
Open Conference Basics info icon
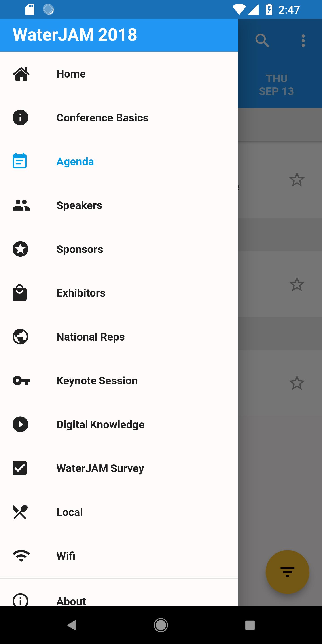tap(20, 117)
